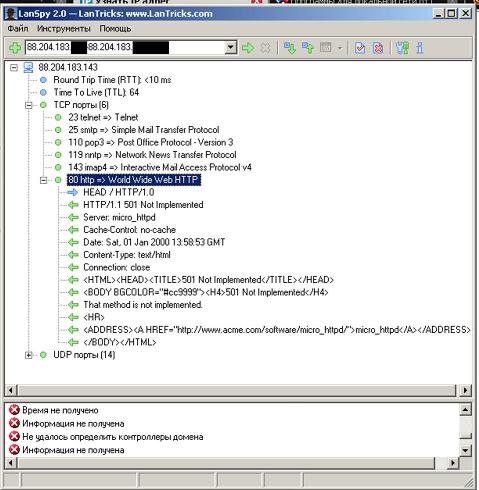This screenshot has height=490, width=479.
Task: Click the grey window view toolbar icon
Action: point(326,47)
